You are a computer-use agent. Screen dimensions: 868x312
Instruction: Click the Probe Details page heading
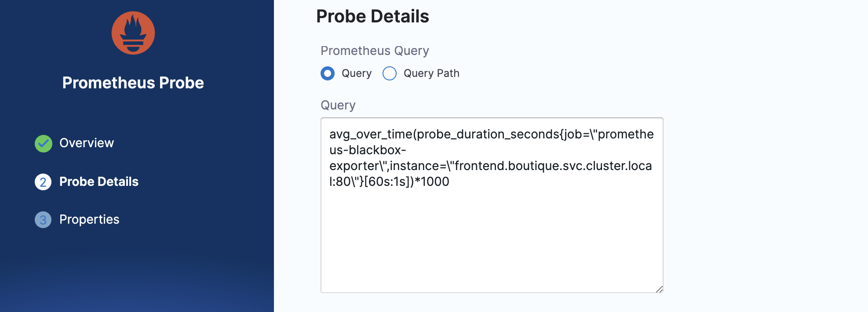[x=372, y=17]
